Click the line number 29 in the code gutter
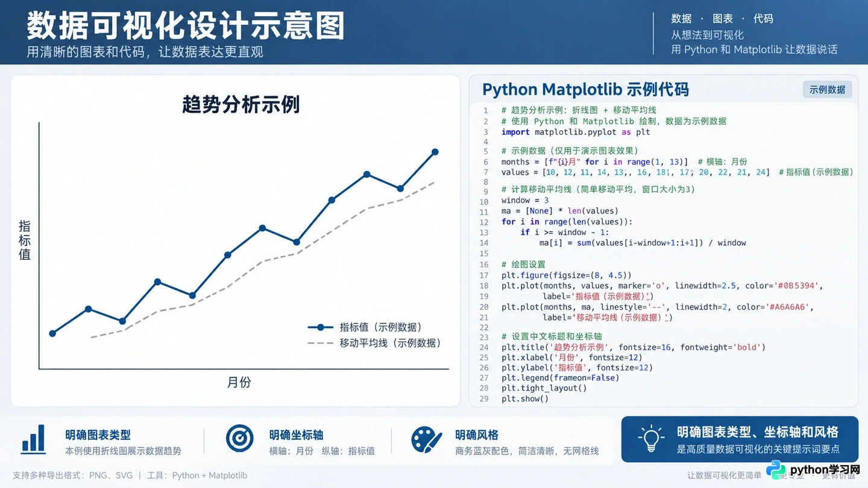This screenshot has width=868, height=488. [484, 399]
